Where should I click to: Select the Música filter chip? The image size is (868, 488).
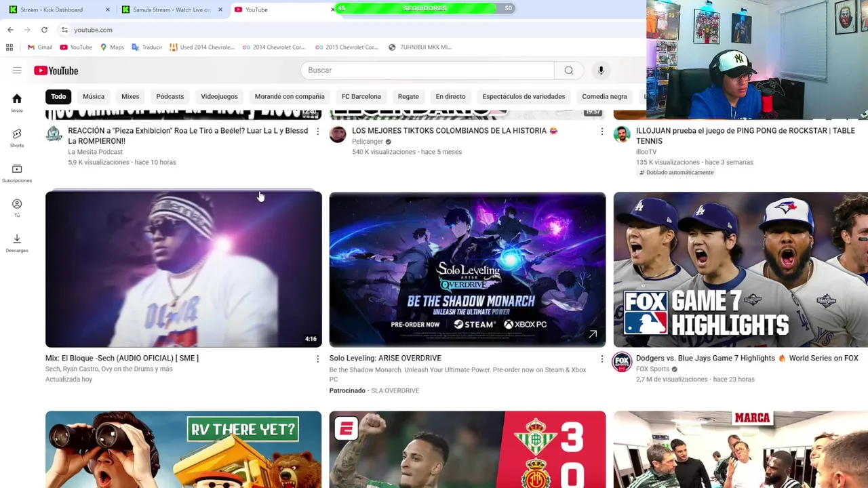(x=94, y=96)
